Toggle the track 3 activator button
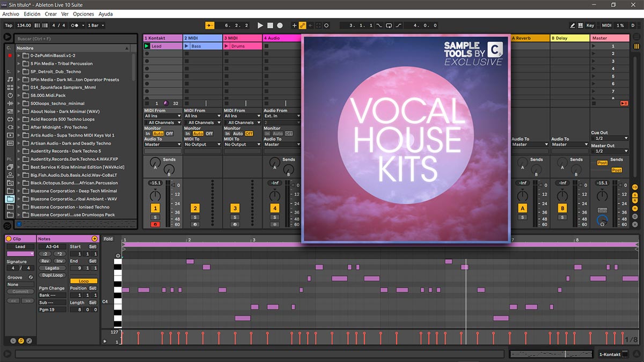The width and height of the screenshot is (644, 362). click(235, 208)
